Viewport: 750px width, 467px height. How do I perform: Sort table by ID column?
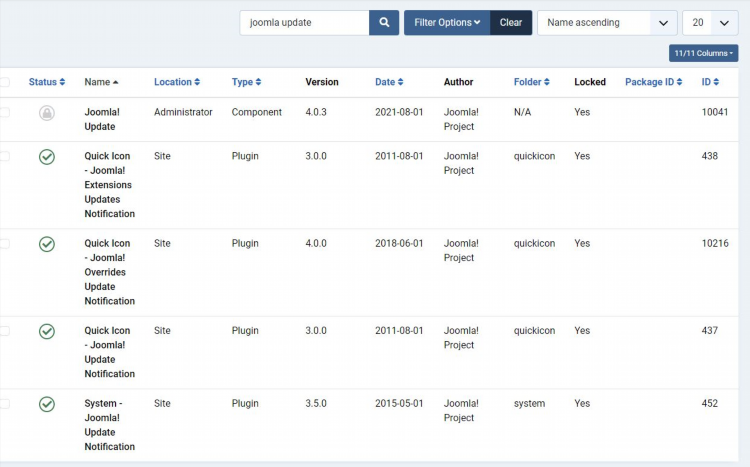(x=710, y=82)
